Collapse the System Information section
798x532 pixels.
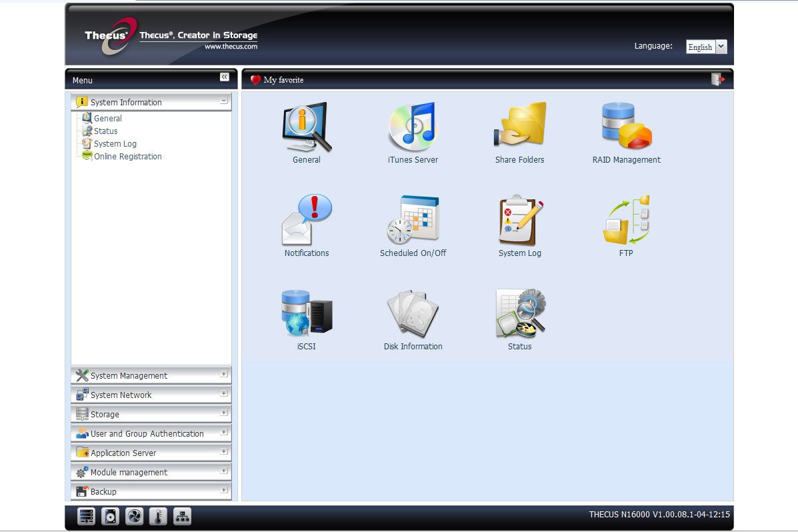(x=224, y=101)
